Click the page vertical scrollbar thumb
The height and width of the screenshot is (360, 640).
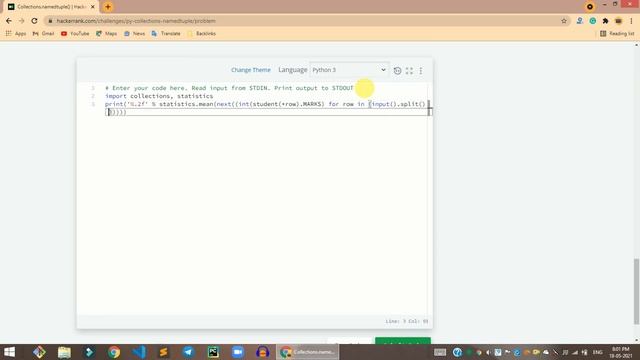tap(637, 291)
